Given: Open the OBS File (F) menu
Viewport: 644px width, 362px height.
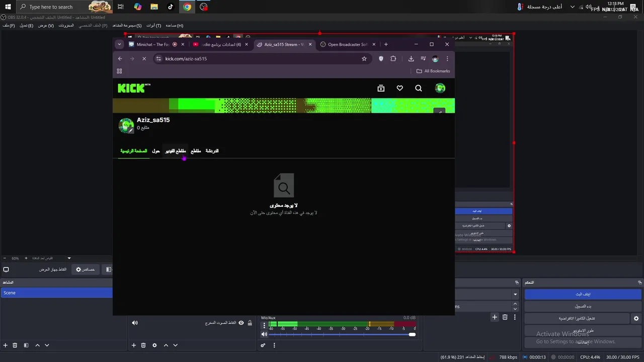Looking at the screenshot, I should (9, 26).
